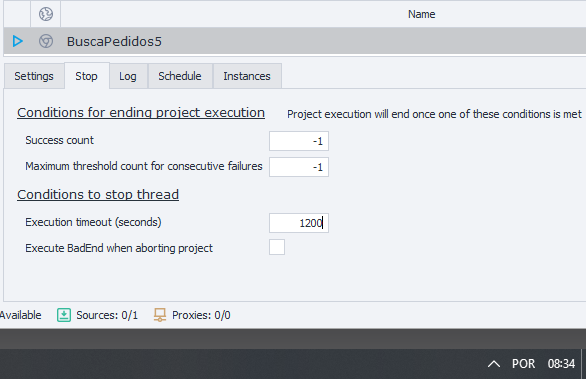Click the Chrome browser icon beside BuscaPedidos5
The image size is (586, 379).
pos(46,41)
